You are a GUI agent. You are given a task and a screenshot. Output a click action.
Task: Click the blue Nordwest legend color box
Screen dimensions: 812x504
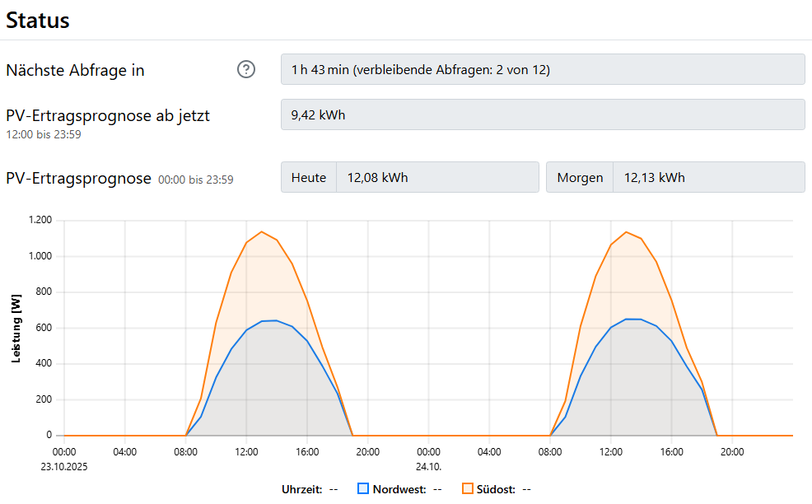point(363,488)
